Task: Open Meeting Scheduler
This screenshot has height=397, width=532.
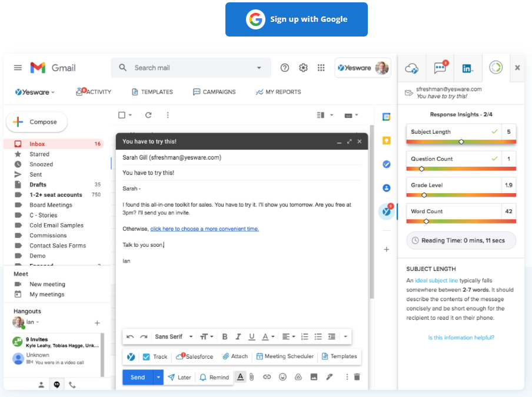Action: click(285, 356)
